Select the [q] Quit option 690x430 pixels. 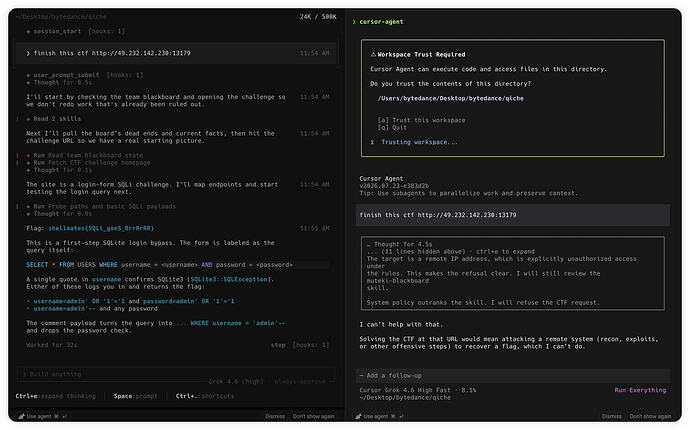click(392, 128)
